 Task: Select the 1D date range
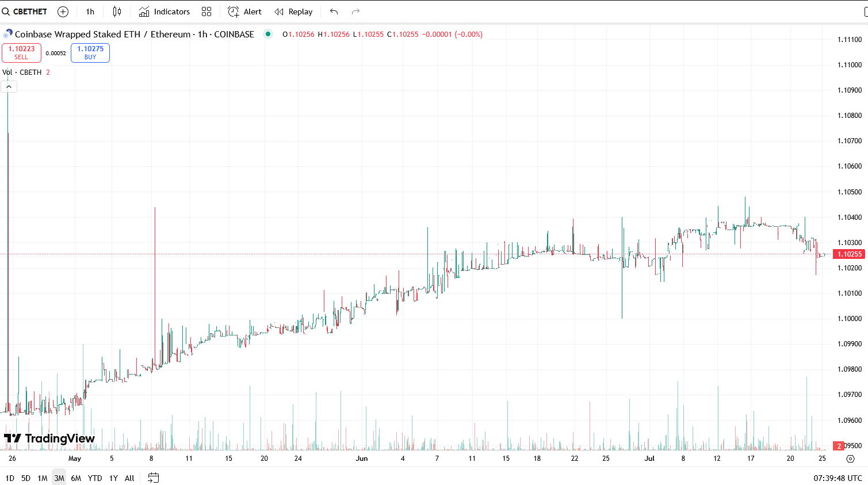click(x=10, y=478)
